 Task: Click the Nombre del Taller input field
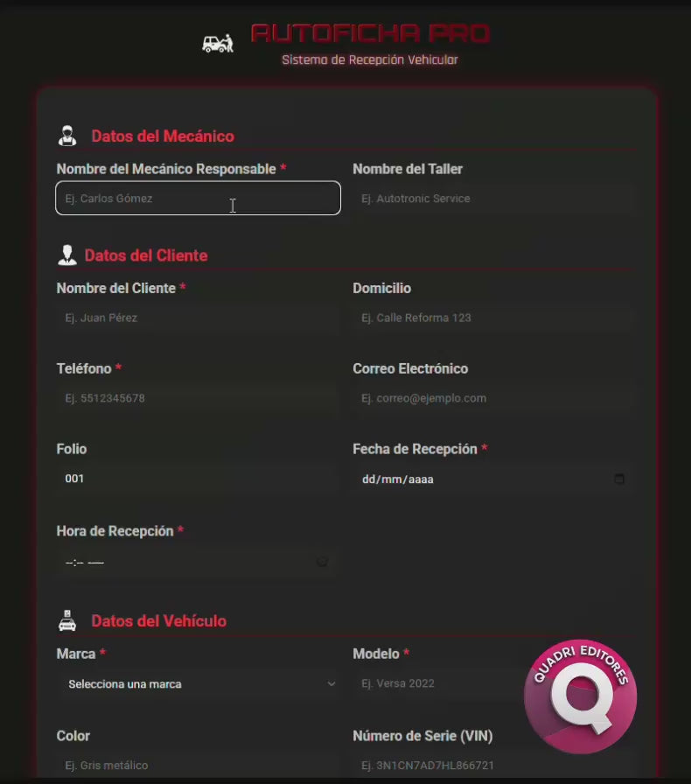(x=494, y=198)
